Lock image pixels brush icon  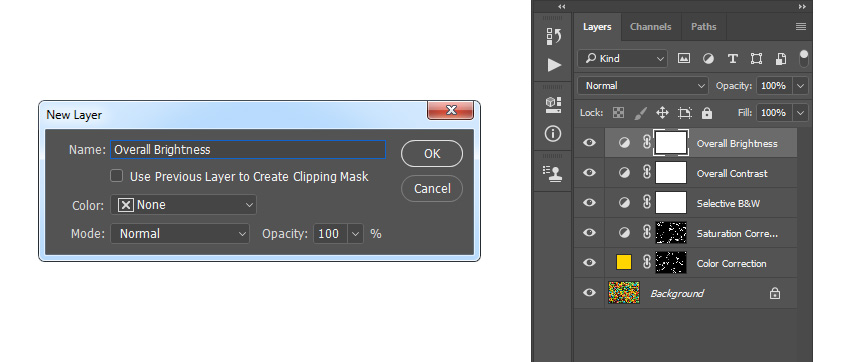(640, 113)
